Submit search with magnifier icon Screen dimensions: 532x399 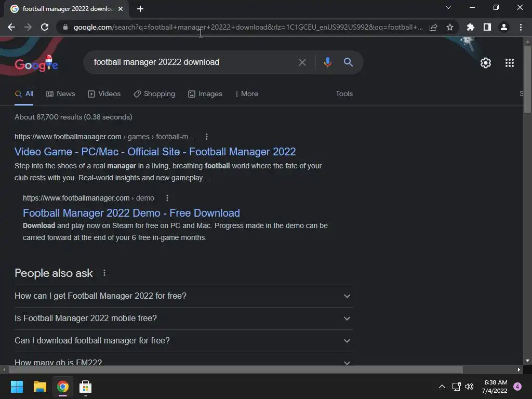(348, 62)
